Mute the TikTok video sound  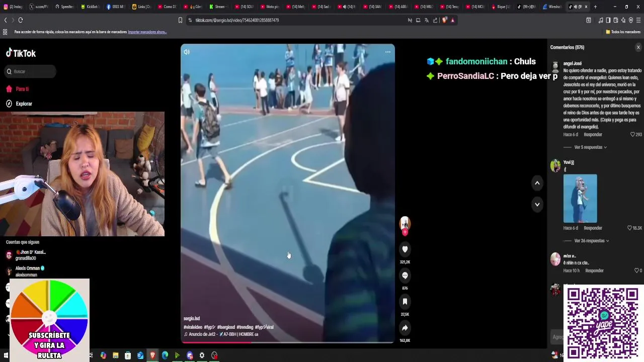pyautogui.click(x=187, y=52)
